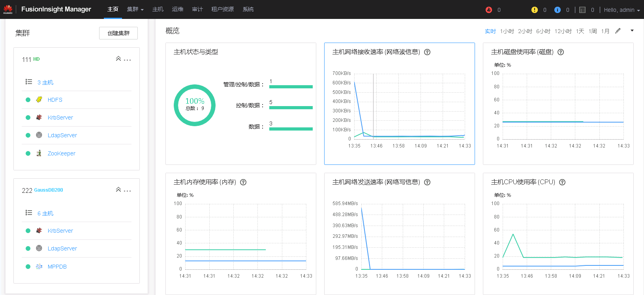
Task: Open more options for 111 cluster
Action: point(127,60)
